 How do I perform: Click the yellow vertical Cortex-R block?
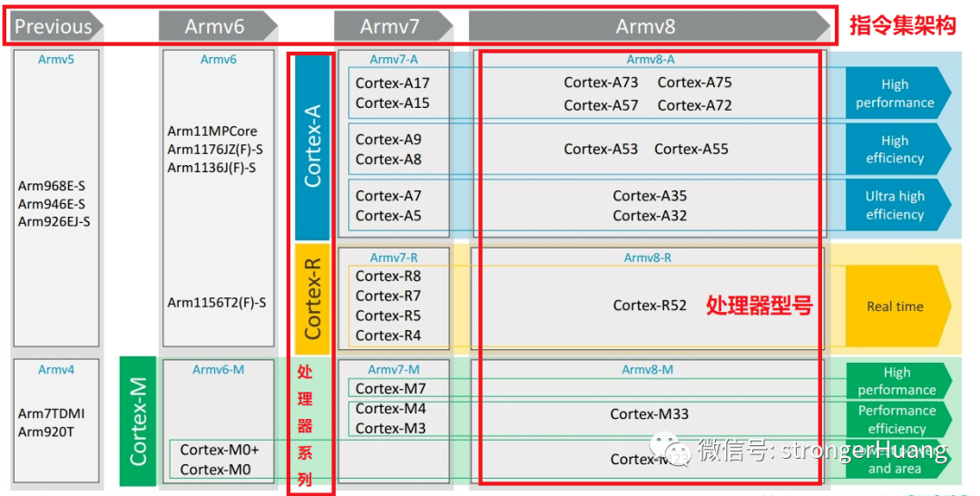tap(313, 297)
